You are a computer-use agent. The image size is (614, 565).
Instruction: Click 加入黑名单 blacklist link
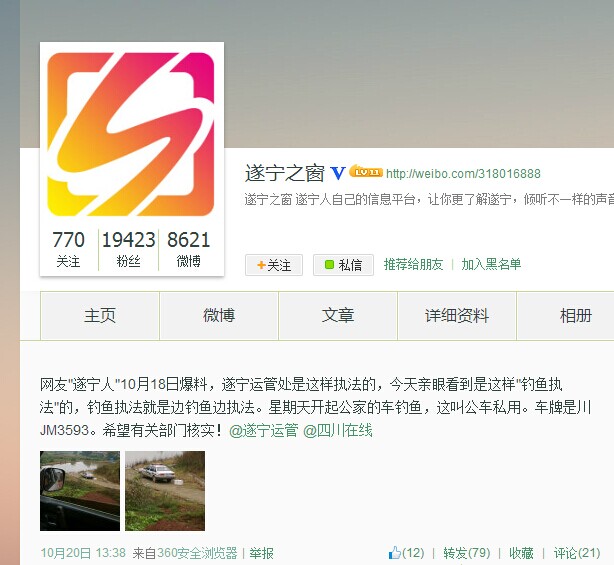(x=491, y=264)
